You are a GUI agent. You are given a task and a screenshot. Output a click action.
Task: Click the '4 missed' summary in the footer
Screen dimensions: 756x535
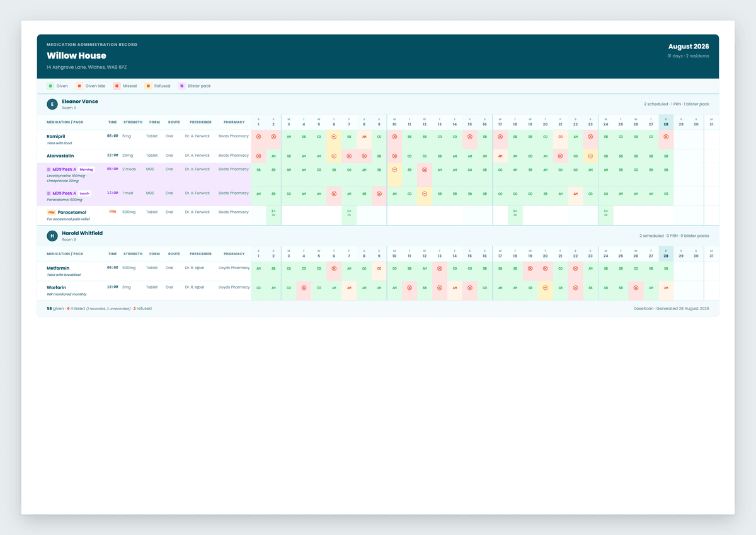point(76,309)
